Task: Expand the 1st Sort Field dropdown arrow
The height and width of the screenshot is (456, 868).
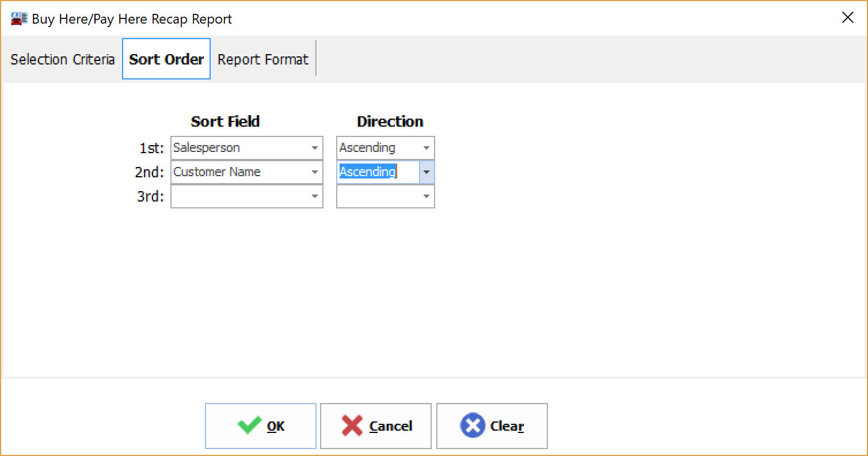Action: 315,148
